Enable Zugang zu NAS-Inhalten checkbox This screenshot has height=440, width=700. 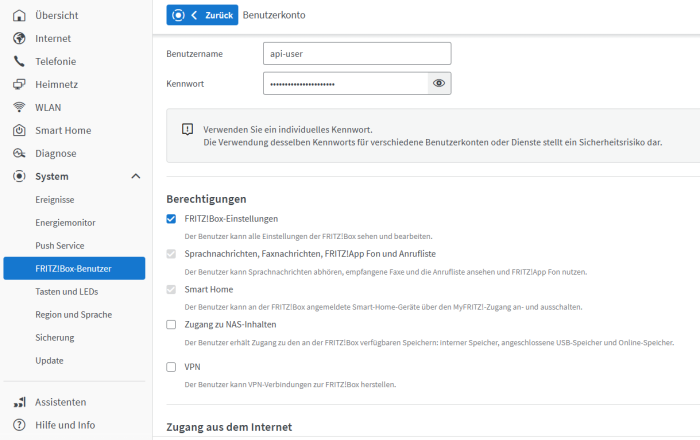pyautogui.click(x=171, y=325)
